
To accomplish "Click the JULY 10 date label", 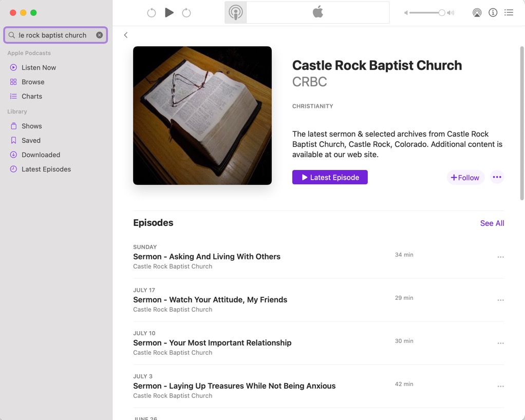I will tap(144, 333).
